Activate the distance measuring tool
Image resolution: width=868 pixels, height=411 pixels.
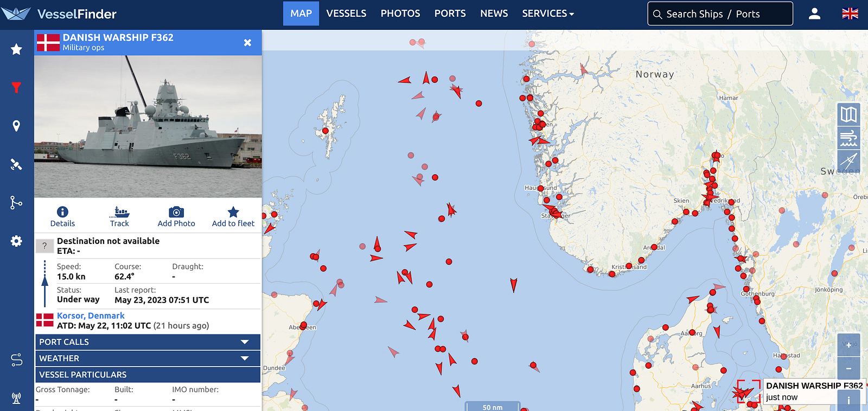(848, 160)
